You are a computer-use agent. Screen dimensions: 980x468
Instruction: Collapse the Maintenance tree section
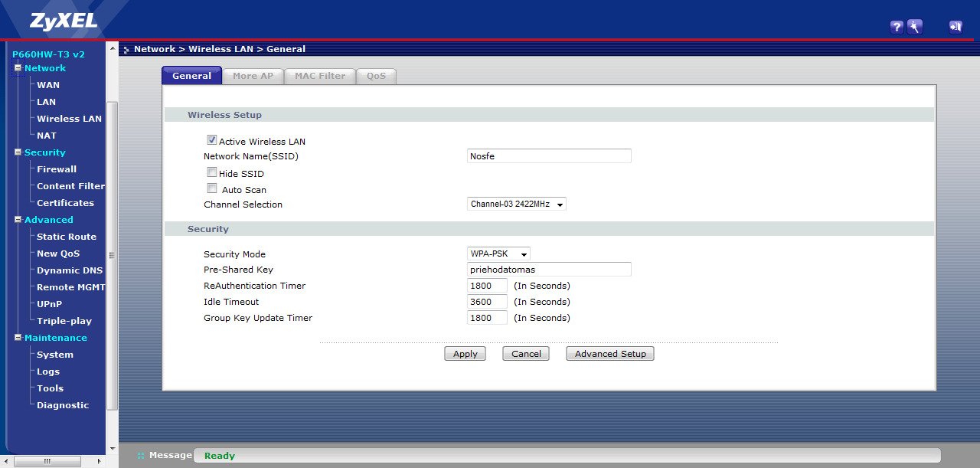(x=18, y=338)
